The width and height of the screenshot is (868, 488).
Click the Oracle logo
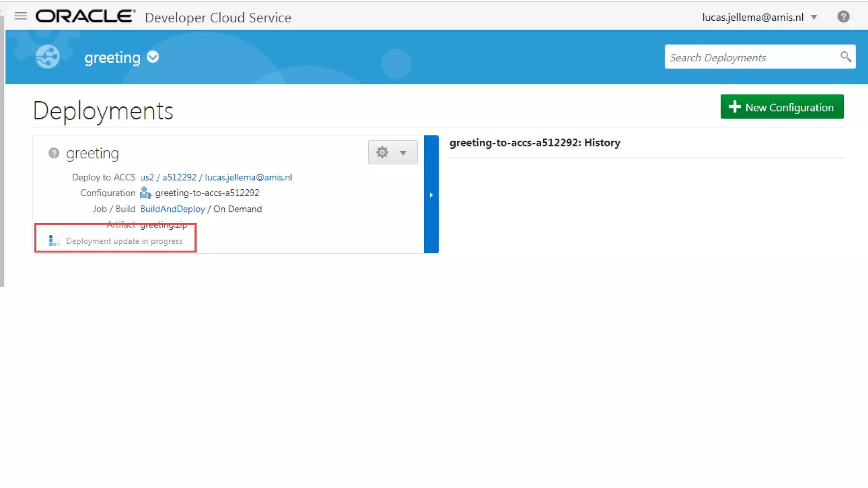[x=85, y=17]
